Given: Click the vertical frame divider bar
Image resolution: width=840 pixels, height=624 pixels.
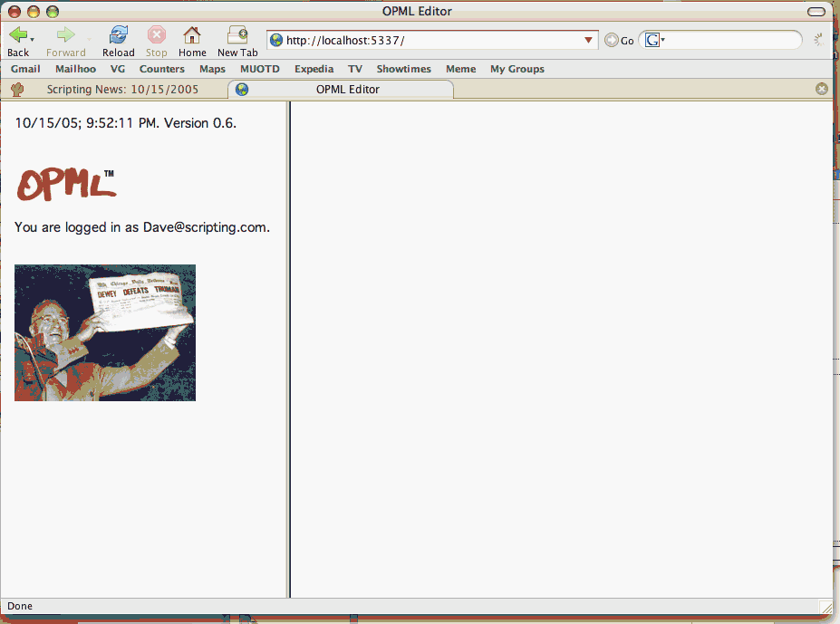Looking at the screenshot, I should point(289,349).
